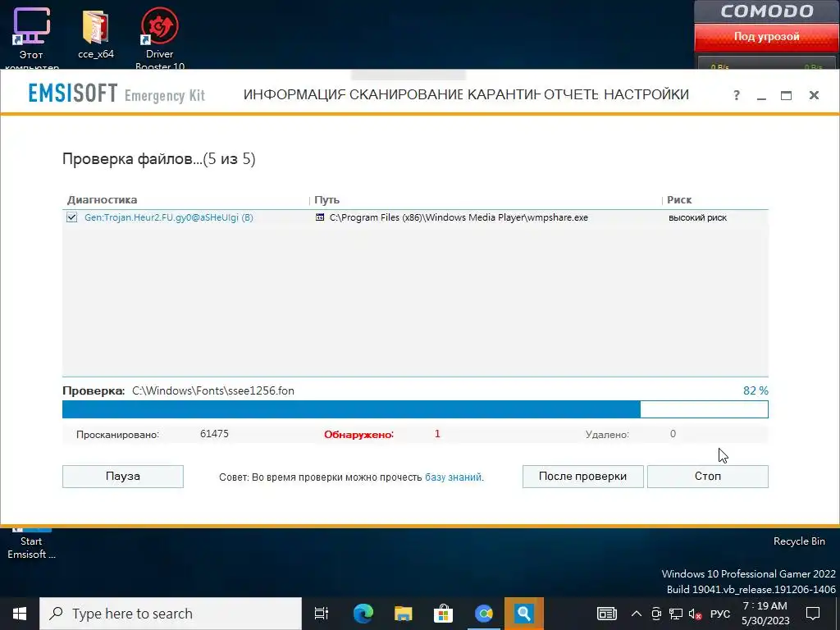Open the ИНФОРМАЦИЯ tab
The width and height of the screenshot is (840, 630).
point(294,95)
